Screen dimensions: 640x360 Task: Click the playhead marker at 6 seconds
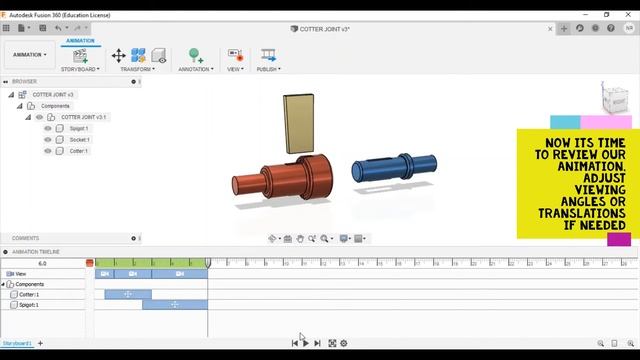208,263
